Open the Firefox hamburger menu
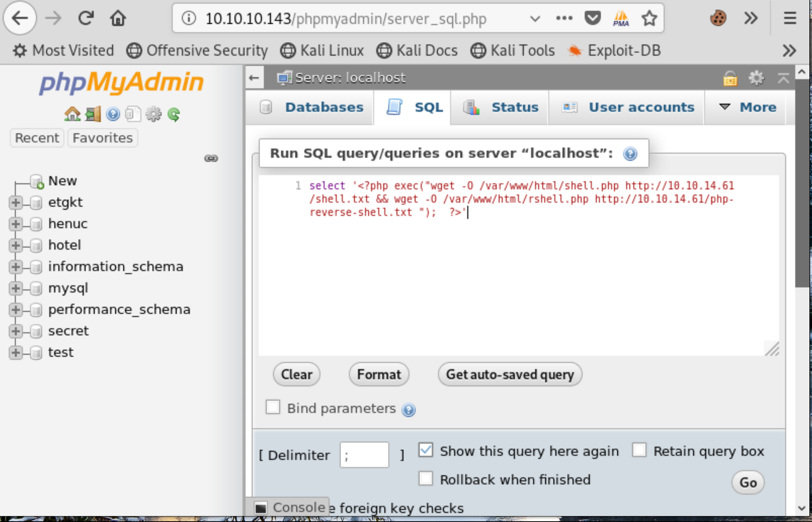Viewport: 812px width, 522px height. coord(790,18)
